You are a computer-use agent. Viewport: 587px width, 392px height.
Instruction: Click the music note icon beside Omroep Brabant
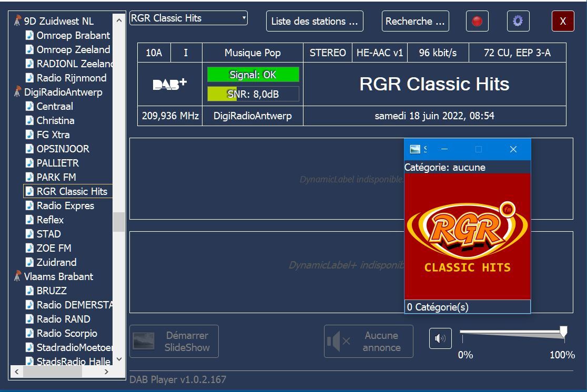point(29,35)
